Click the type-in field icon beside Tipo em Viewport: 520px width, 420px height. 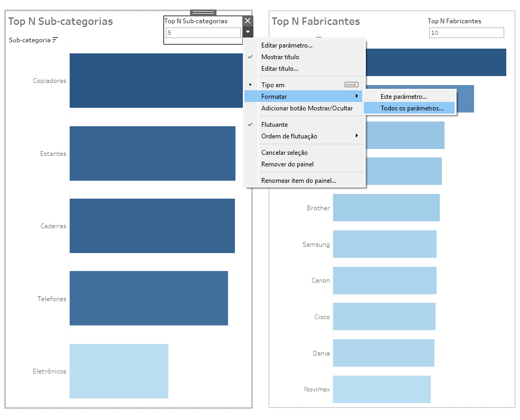(351, 85)
